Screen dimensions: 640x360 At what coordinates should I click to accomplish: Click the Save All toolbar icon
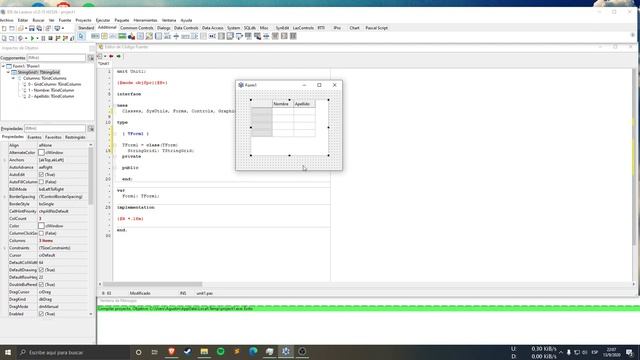point(39,28)
